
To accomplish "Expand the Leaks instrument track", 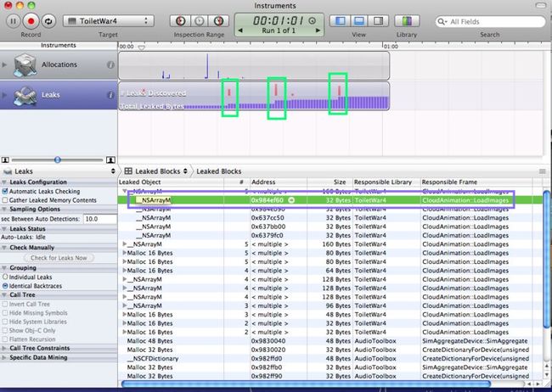I will (4, 95).
